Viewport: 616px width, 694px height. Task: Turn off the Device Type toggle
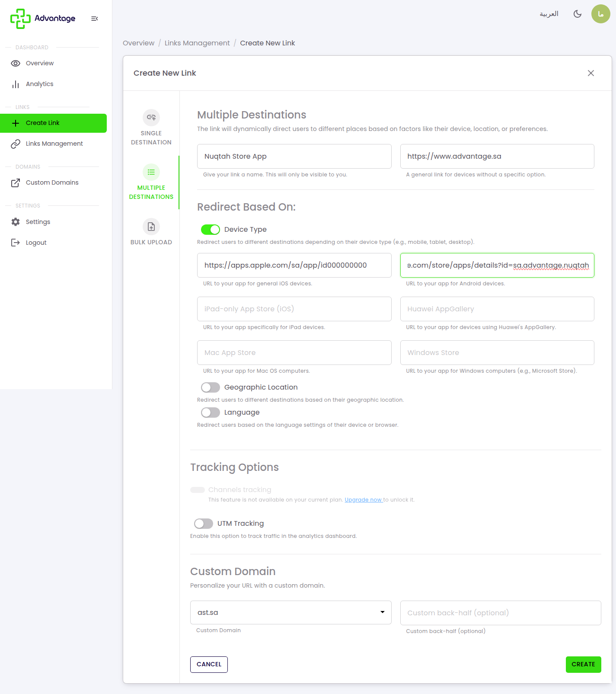click(211, 230)
